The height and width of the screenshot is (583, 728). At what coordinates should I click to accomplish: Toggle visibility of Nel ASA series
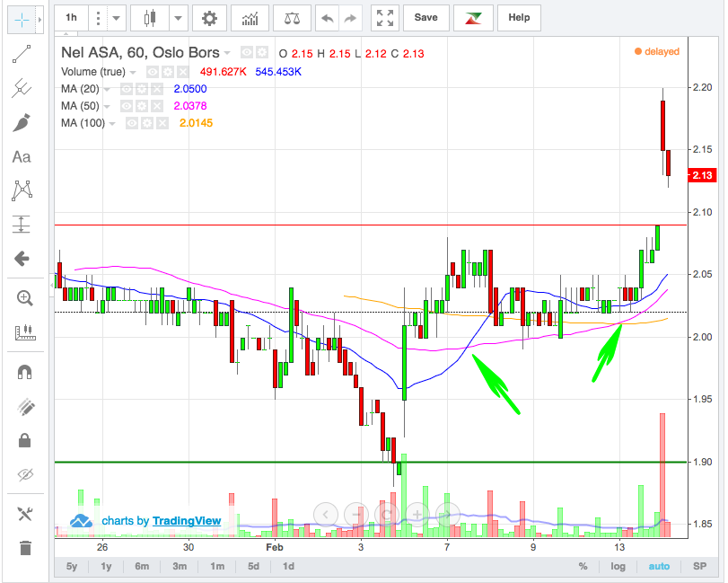click(x=247, y=52)
